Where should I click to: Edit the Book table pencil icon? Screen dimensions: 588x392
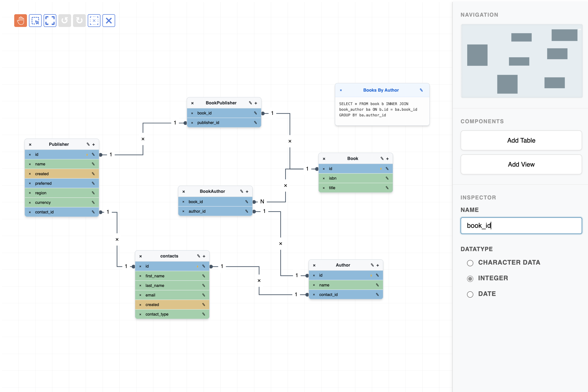tap(382, 159)
